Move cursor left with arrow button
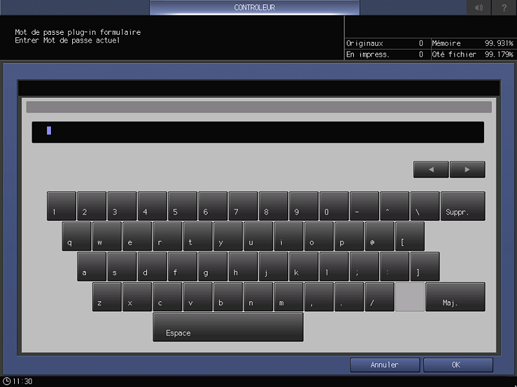This screenshot has height=387, width=517. click(431, 169)
